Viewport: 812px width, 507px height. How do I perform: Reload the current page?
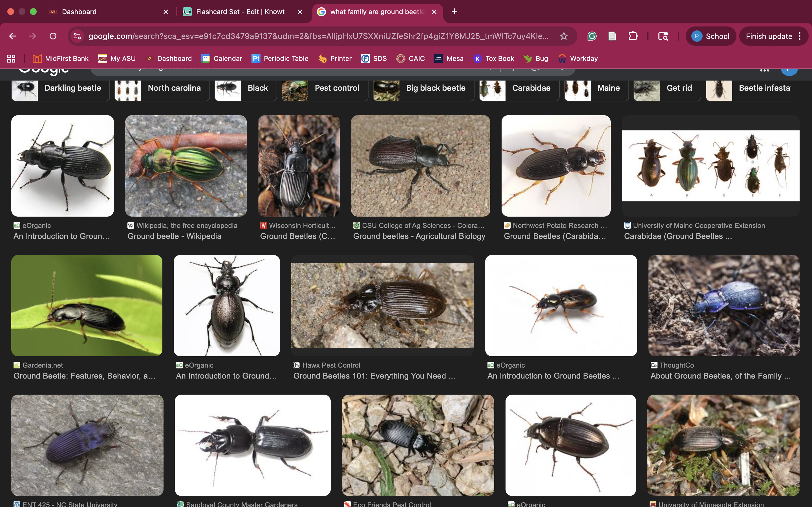pyautogui.click(x=53, y=36)
